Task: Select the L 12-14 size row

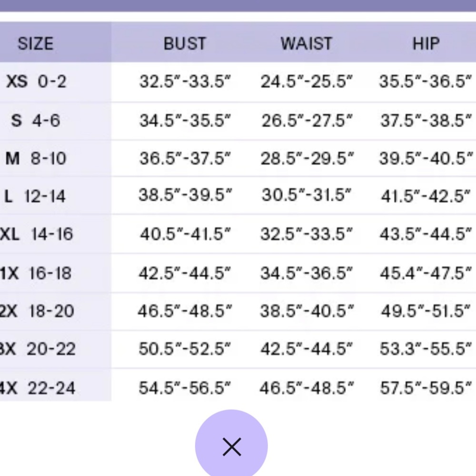Action: coord(36,196)
